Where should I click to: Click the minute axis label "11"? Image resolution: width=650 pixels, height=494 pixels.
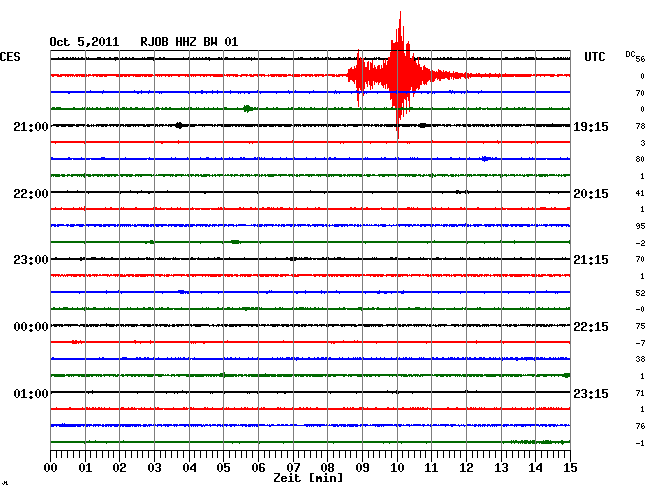pyautogui.click(x=432, y=467)
